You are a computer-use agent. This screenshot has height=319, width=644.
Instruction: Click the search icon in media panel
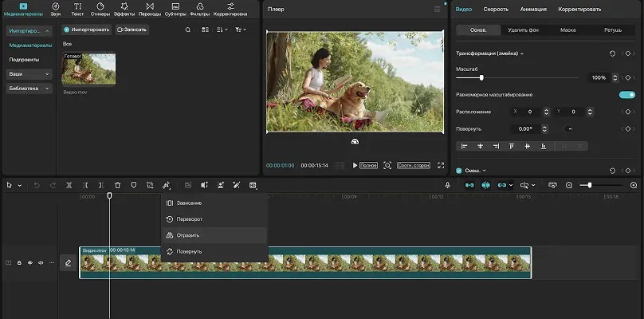(187, 30)
